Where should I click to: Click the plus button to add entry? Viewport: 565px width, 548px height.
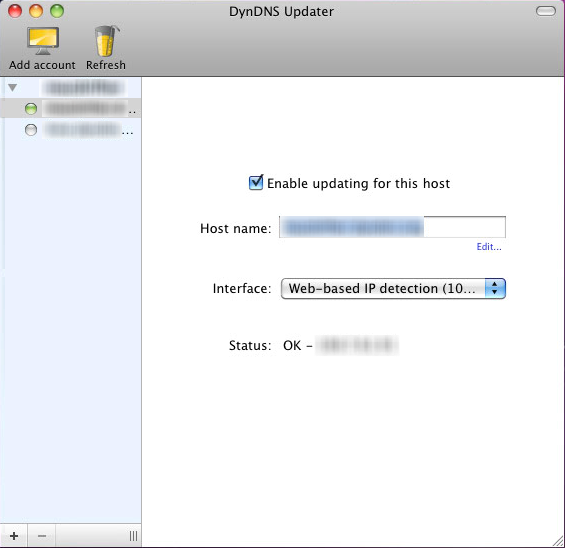[14, 536]
